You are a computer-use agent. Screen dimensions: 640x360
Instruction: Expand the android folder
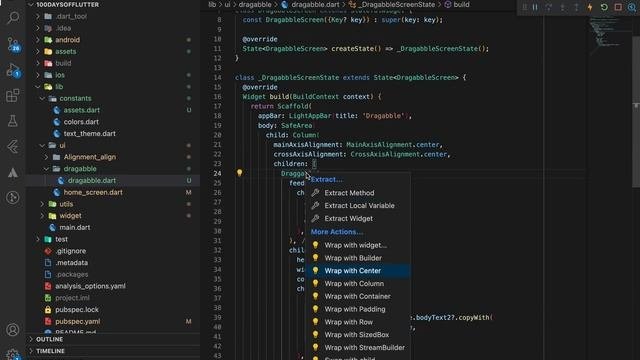[38, 40]
